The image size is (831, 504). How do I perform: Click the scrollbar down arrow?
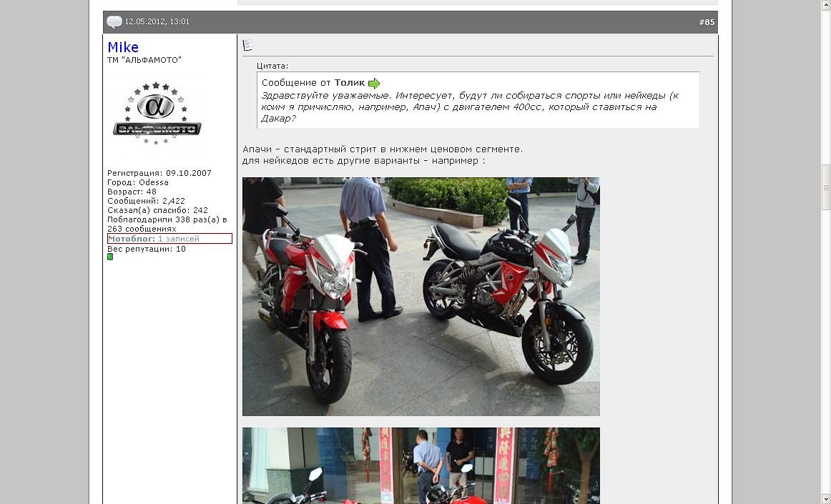(826, 498)
